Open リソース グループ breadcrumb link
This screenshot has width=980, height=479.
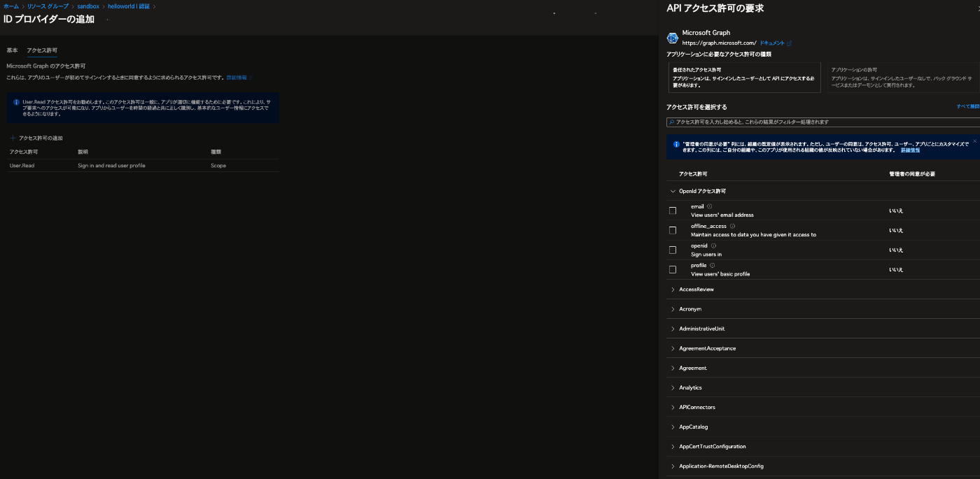click(x=48, y=6)
